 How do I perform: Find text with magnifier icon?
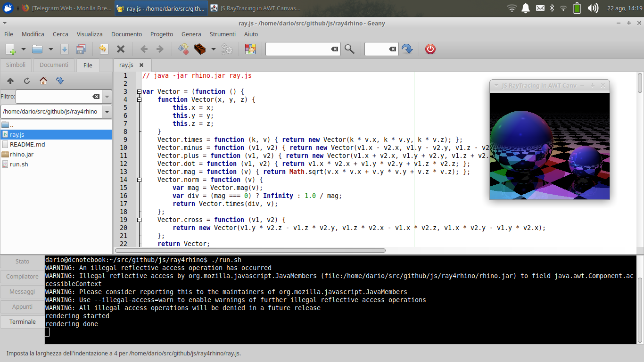click(x=349, y=49)
